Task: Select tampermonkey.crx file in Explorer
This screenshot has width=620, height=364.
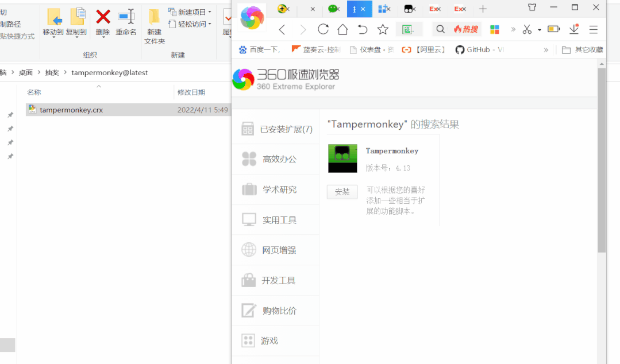Action: [x=128, y=110]
